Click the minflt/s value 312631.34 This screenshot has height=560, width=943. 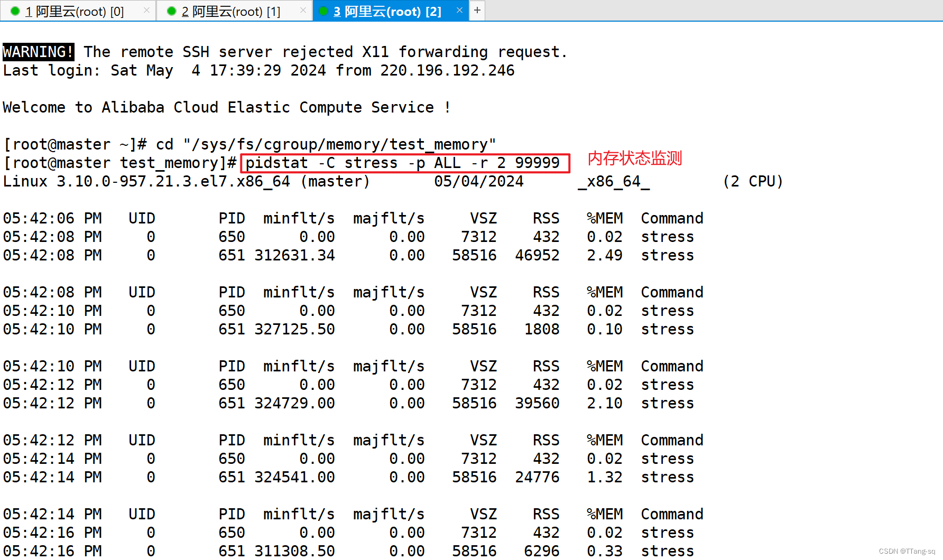[x=294, y=255]
